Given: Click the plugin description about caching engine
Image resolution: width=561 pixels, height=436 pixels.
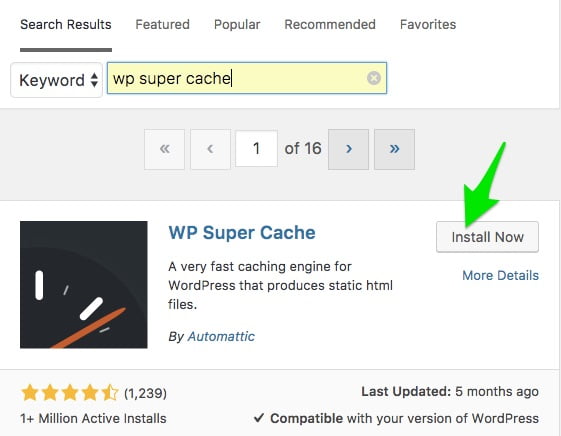Looking at the screenshot, I should [x=280, y=285].
